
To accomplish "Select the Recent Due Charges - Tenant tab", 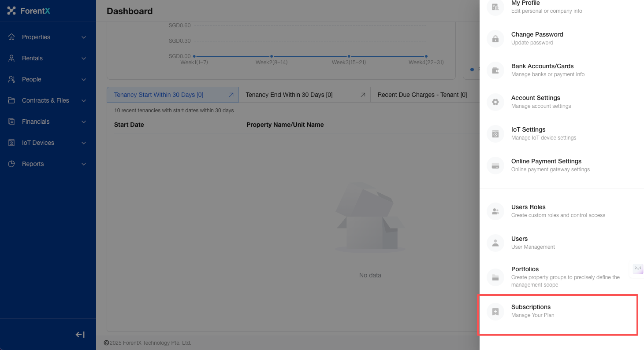I will (422, 95).
